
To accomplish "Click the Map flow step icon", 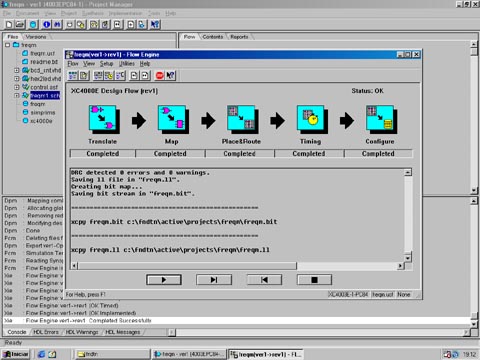I will [x=172, y=120].
